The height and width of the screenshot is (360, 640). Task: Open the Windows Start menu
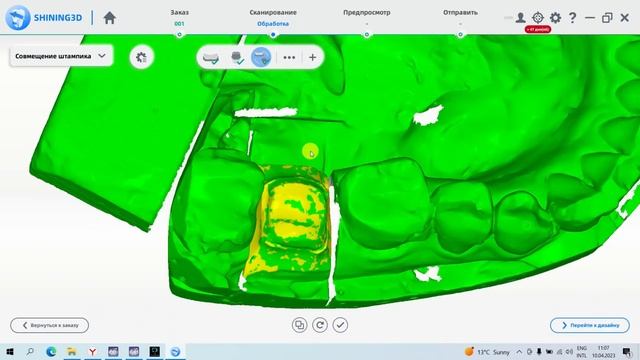pyautogui.click(x=10, y=351)
